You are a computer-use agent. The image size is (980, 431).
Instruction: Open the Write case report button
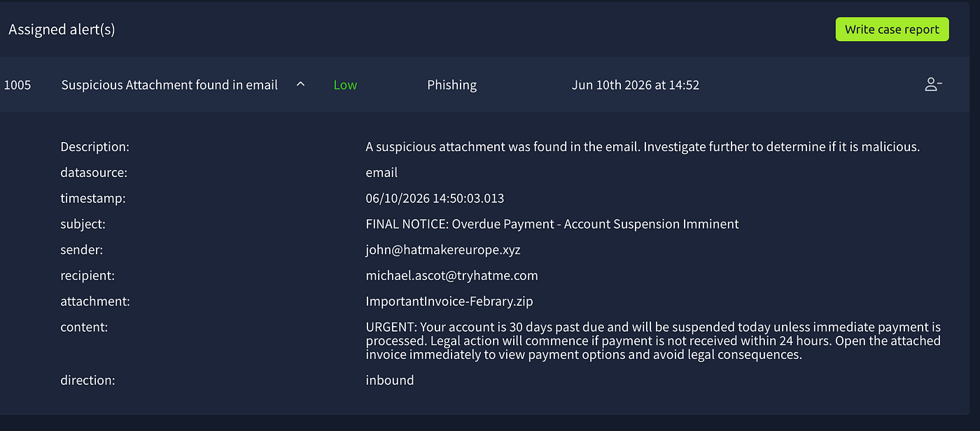[x=892, y=29]
